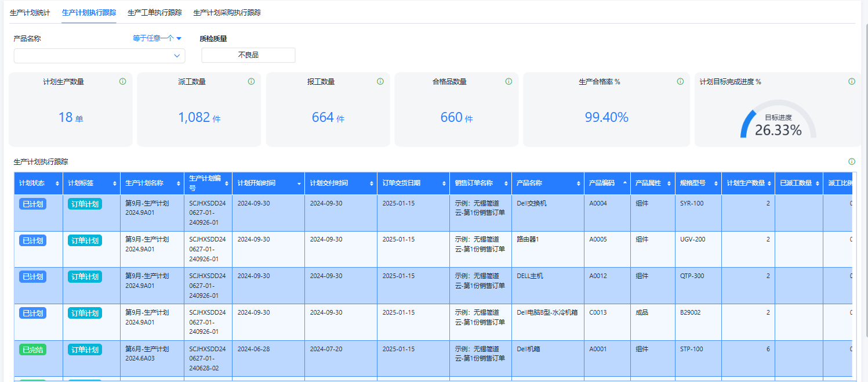Viewport: 868px width, 382px height.
Task: Click the info icon beside the 生产计划执行跟踪 table
Action: click(851, 161)
